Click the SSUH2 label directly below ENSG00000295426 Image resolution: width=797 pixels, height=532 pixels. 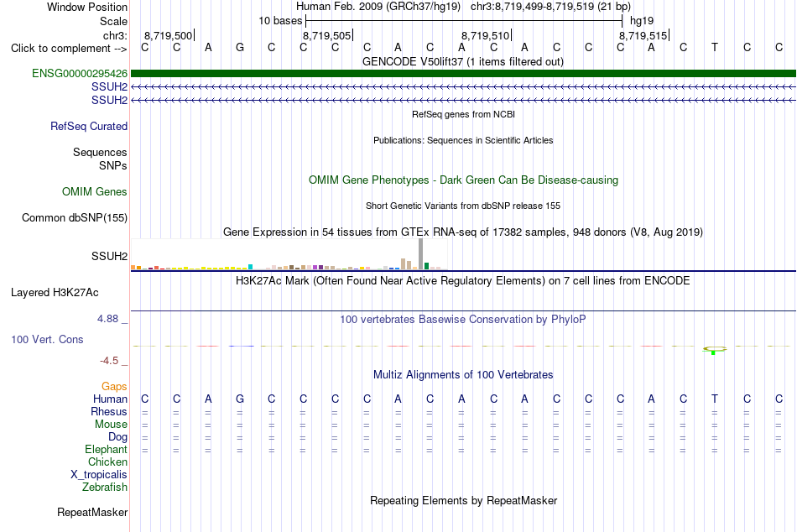(109, 87)
